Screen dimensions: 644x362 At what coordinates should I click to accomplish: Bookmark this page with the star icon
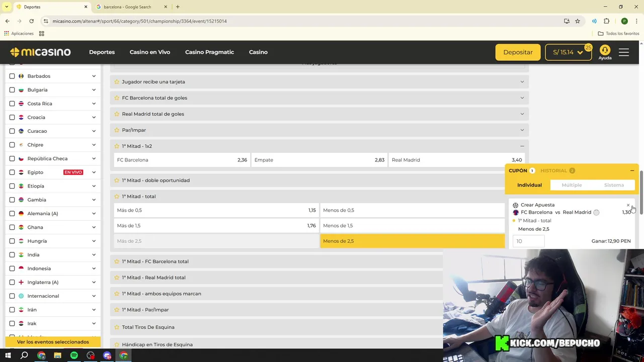coord(578,21)
